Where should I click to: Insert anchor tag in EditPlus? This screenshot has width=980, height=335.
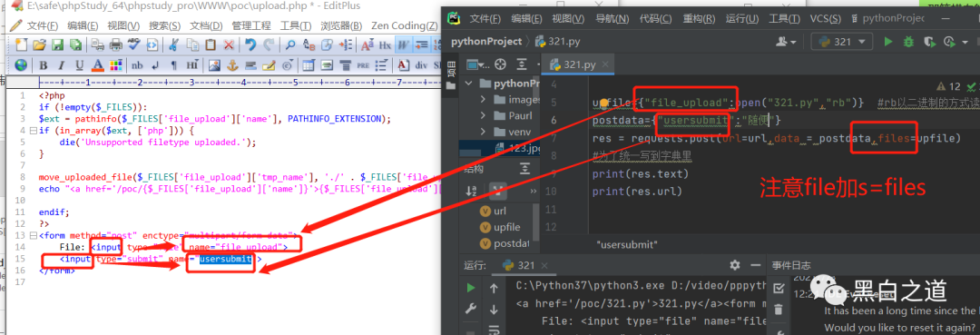[232, 65]
